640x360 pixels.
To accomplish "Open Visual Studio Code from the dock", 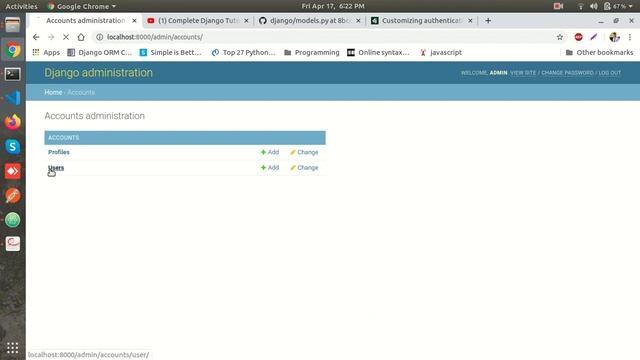I will tap(13, 98).
